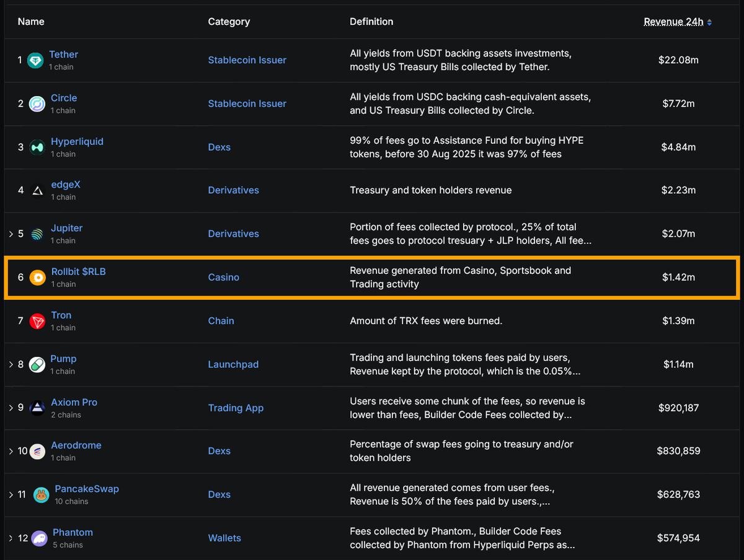Click the Hyperliquid logo icon

[37, 147]
